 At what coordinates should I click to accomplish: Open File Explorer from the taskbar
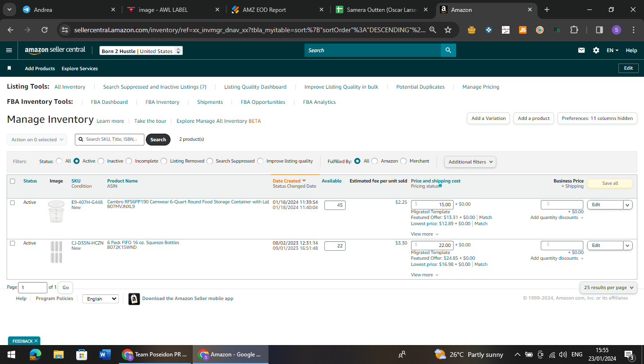[59, 355]
